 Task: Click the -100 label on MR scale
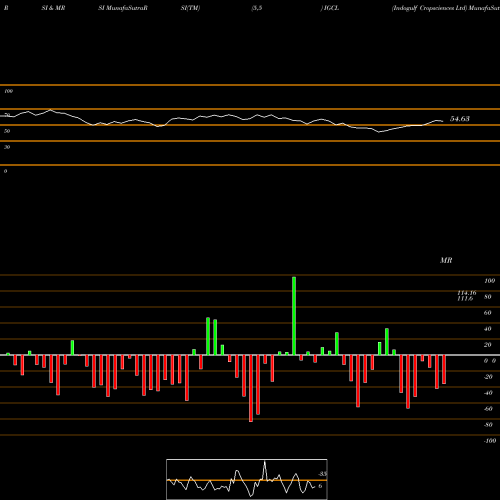[490, 441]
